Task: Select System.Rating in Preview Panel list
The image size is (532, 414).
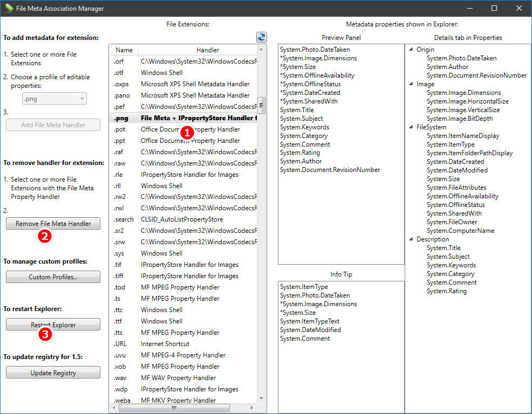Action: click(x=300, y=153)
